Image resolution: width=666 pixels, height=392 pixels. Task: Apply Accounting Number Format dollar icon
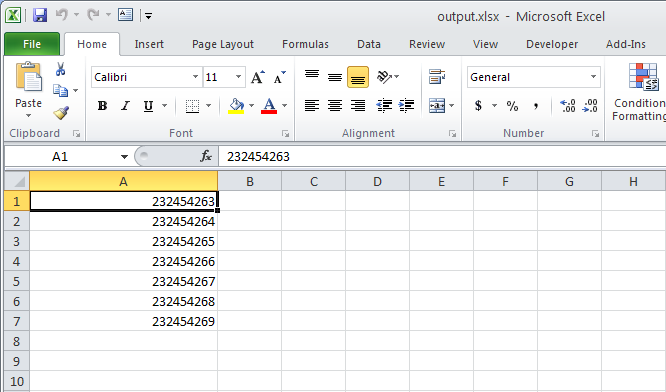coord(478,105)
